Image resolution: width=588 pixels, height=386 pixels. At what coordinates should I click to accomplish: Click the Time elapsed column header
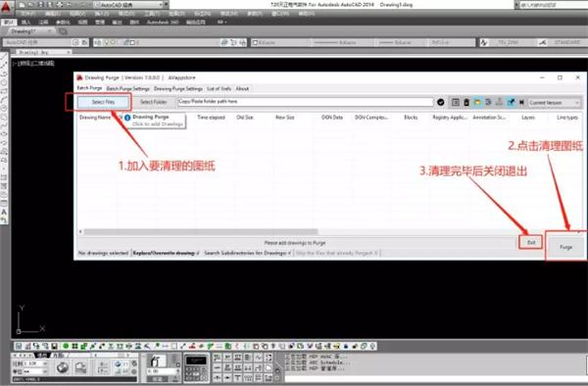(211, 118)
